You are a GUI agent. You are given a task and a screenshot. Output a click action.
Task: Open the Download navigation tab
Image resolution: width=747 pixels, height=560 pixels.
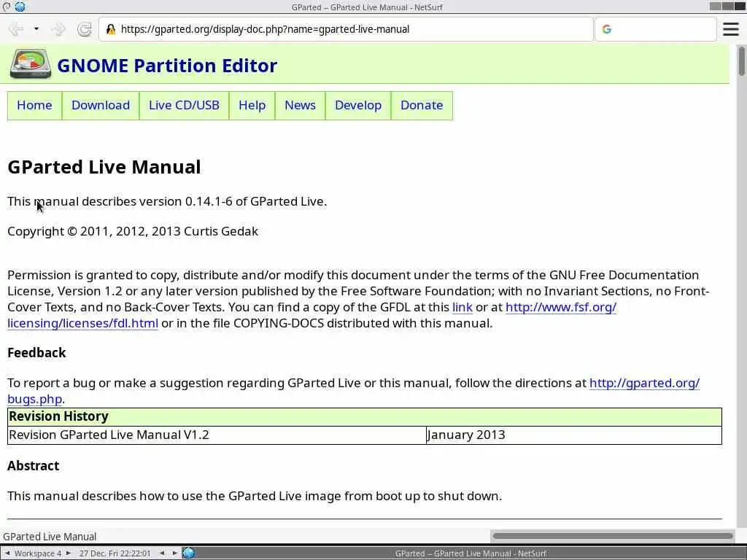point(101,105)
